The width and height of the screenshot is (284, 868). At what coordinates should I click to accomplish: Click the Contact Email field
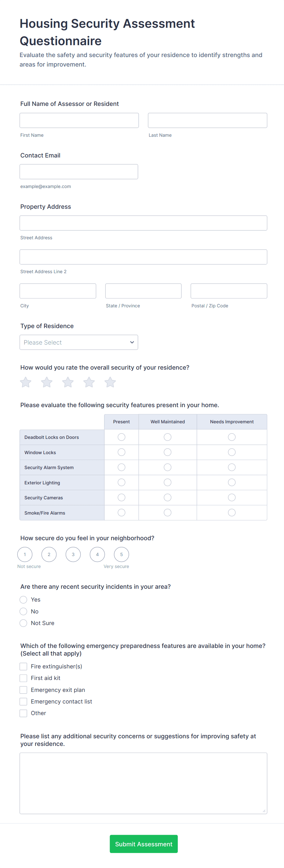[78, 172]
